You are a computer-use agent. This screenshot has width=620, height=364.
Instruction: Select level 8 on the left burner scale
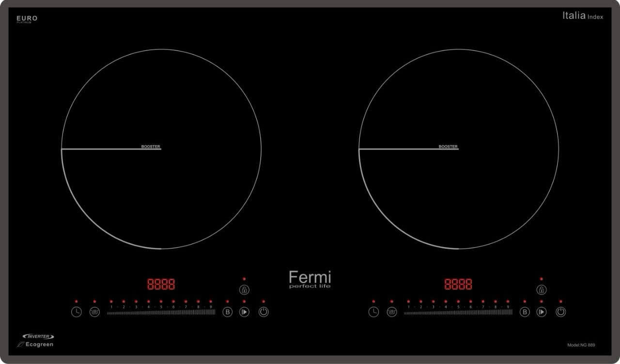pyautogui.click(x=198, y=307)
